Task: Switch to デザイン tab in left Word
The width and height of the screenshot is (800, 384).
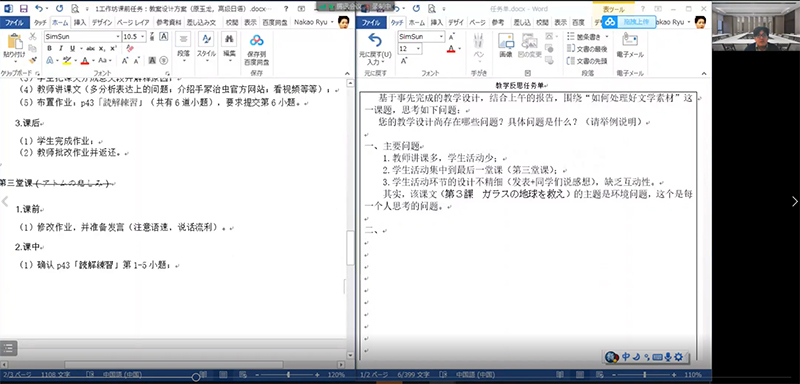Action: click(102, 22)
